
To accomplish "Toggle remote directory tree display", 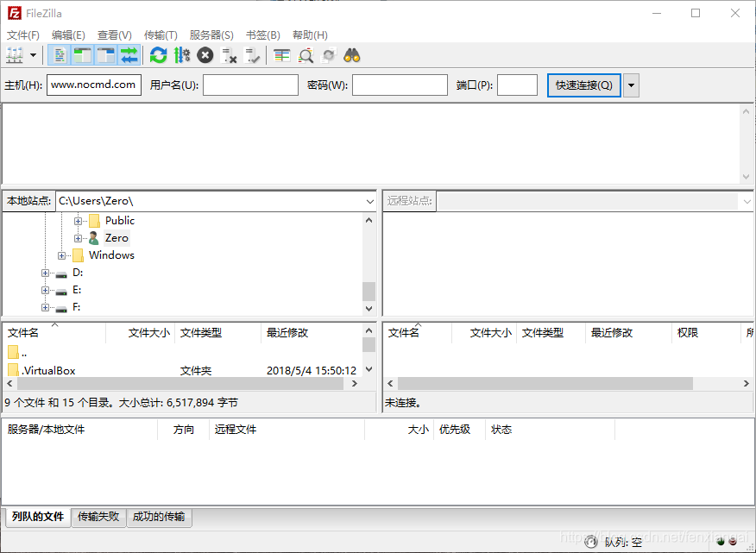I will (105, 55).
